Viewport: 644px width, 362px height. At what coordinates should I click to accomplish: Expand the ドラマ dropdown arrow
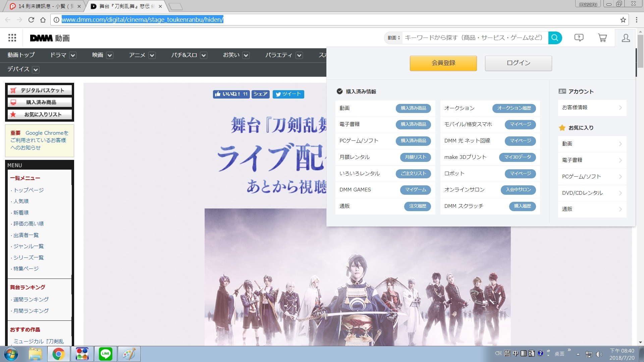tap(73, 55)
